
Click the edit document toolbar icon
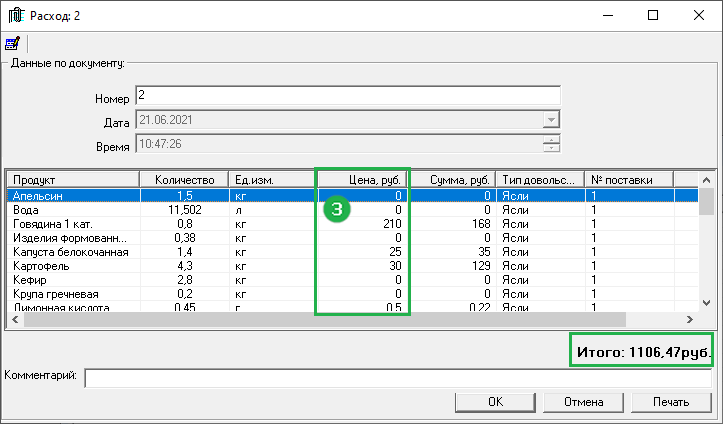(13, 44)
